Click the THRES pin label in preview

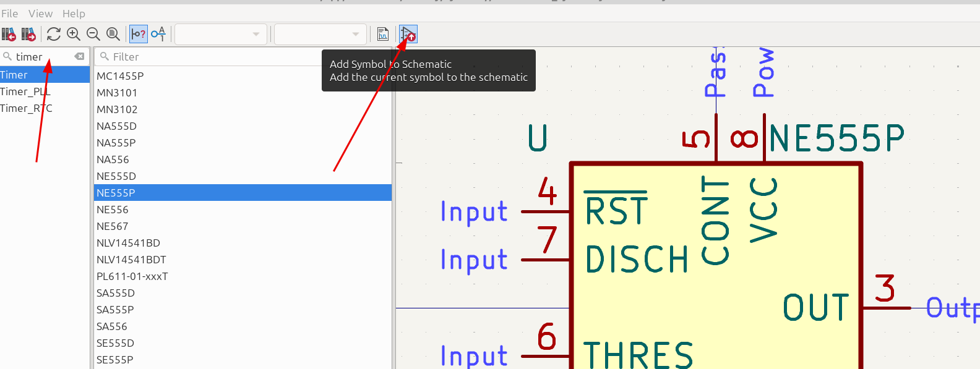[x=638, y=355]
